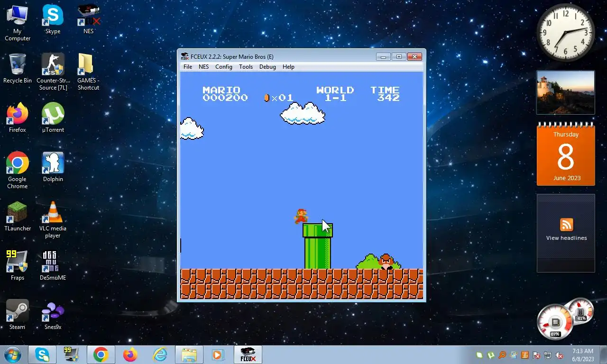Select the Snes9x desktop shortcut

point(53,315)
